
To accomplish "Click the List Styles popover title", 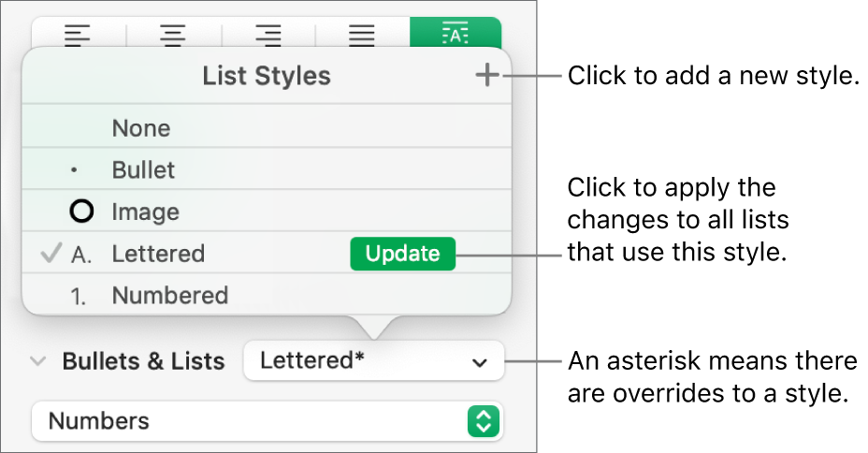I will coord(267,76).
